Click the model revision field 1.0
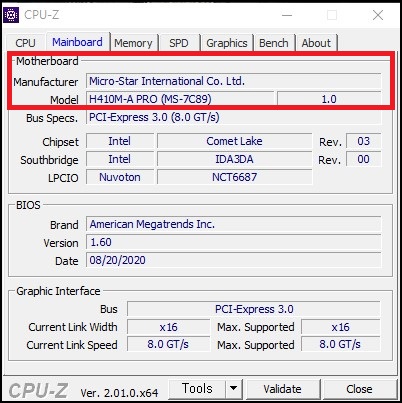Screen dimensions: 402x403 pos(329,99)
